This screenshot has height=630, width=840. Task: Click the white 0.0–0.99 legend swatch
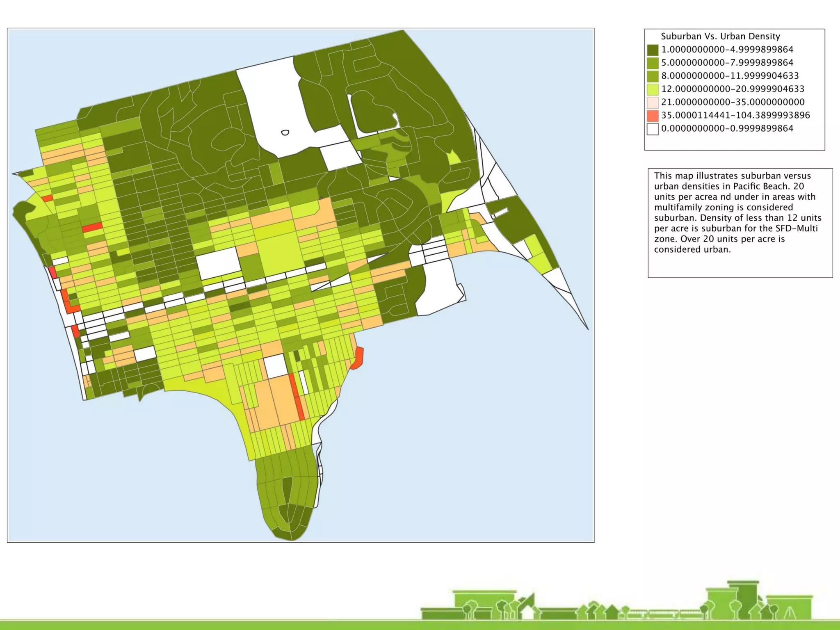coord(653,129)
